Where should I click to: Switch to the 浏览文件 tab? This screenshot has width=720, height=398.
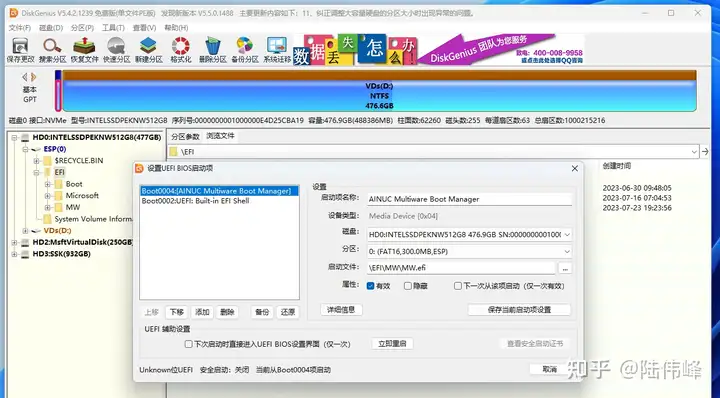coord(220,136)
